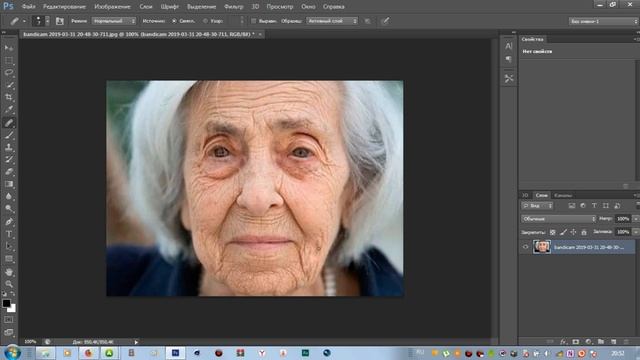Select Pattern source radio button

[x=205, y=21]
